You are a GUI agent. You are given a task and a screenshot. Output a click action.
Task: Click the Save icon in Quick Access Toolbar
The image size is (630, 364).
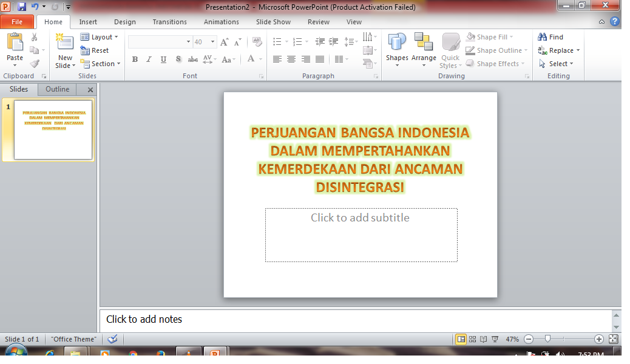click(22, 7)
